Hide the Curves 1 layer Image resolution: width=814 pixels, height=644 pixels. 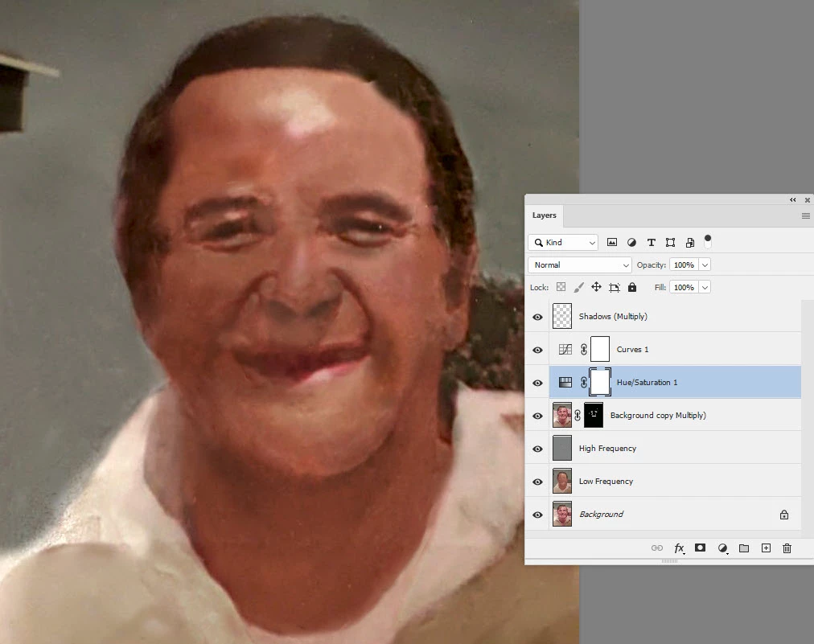[538, 350]
